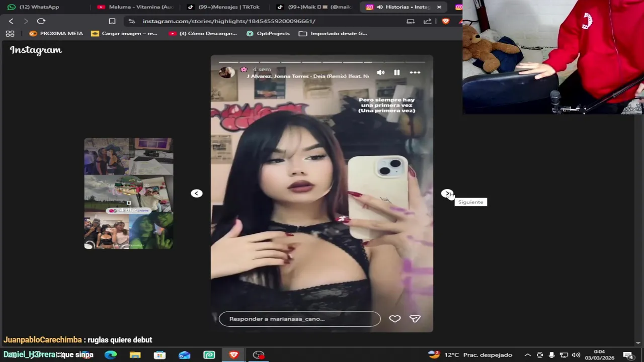
Task: Close the Historias Instagram tab
Action: (x=439, y=7)
